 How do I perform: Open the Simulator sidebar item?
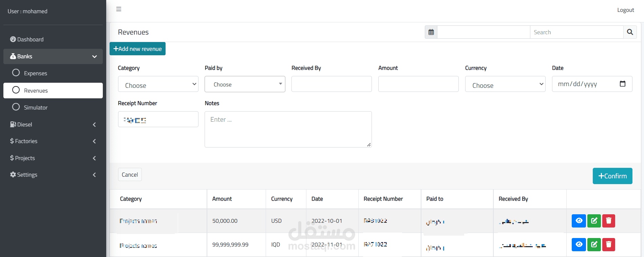(x=35, y=107)
